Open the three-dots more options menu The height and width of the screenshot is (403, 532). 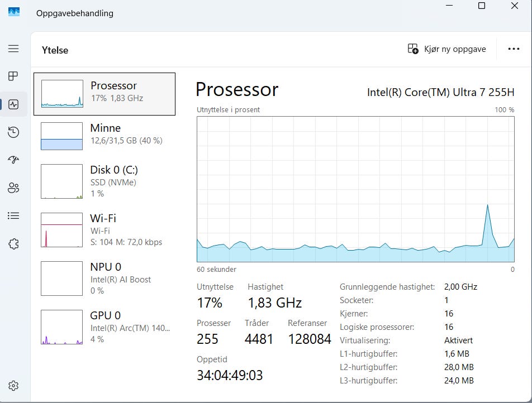click(514, 49)
